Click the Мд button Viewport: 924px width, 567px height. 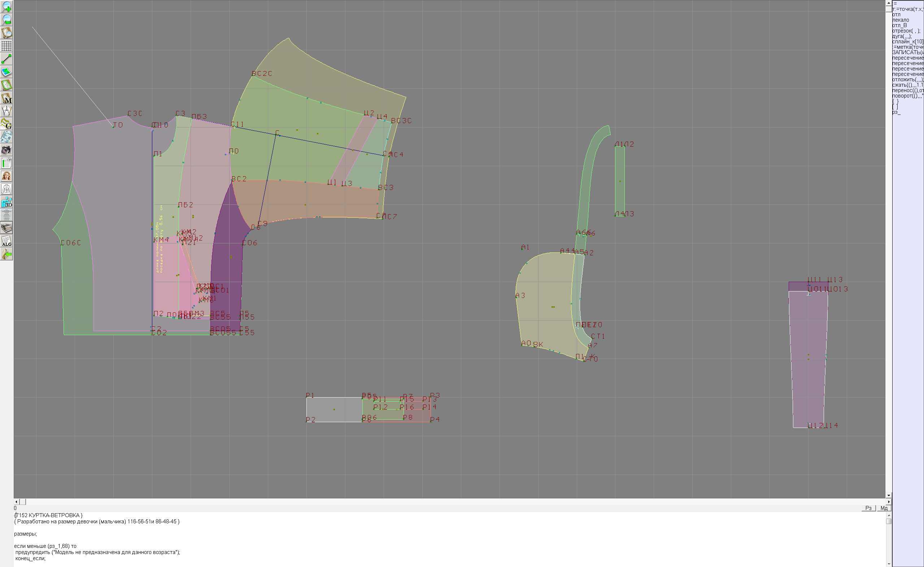pyautogui.click(x=884, y=508)
